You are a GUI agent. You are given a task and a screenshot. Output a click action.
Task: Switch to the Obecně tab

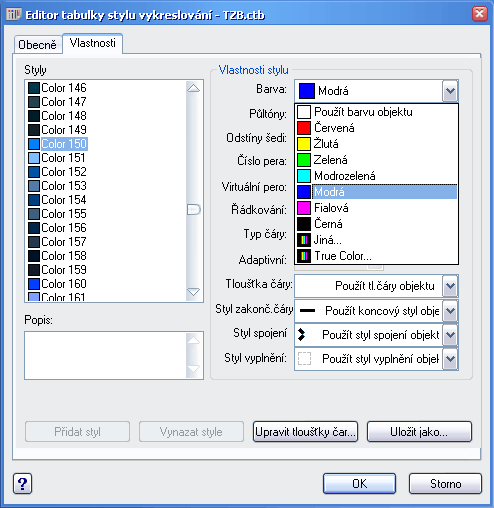pyautogui.click(x=38, y=45)
